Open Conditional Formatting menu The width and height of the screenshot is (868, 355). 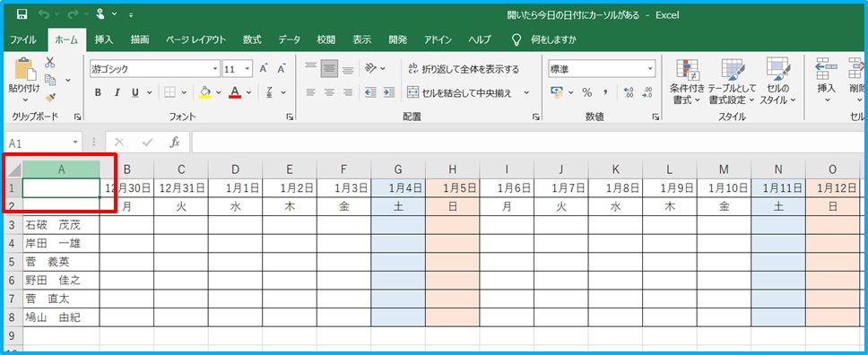687,82
